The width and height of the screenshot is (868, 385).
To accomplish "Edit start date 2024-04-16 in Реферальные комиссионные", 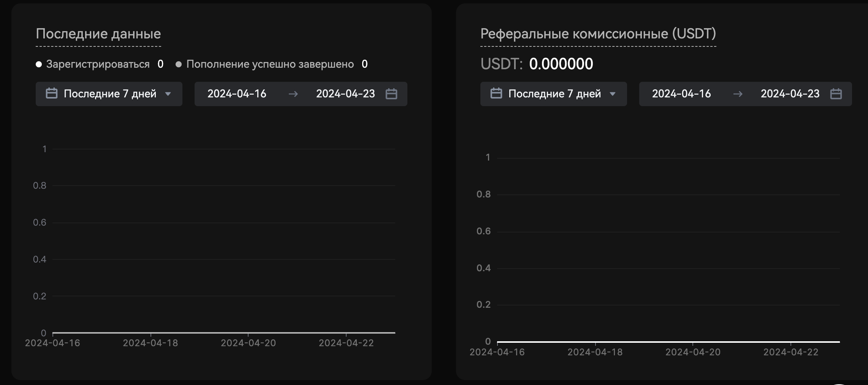I will (x=681, y=94).
